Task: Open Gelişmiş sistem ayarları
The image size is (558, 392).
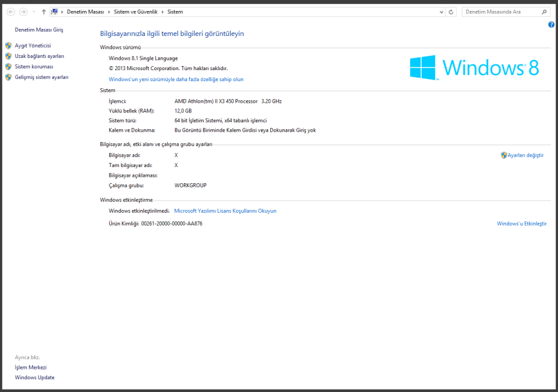Action: (x=42, y=77)
